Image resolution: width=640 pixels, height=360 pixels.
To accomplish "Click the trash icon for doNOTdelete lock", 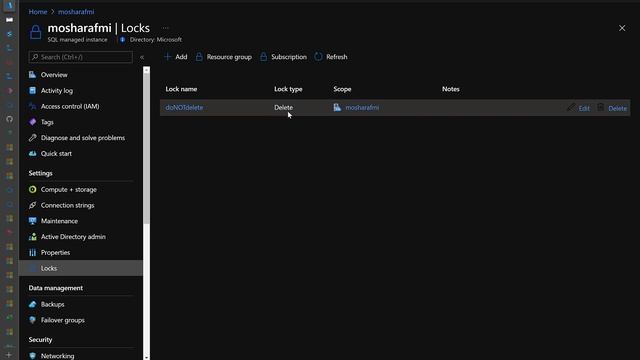I will point(600,107).
